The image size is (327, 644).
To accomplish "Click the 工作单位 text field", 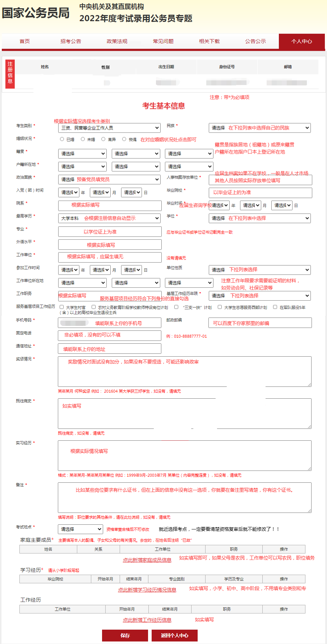I will pyautogui.click(x=110, y=257).
